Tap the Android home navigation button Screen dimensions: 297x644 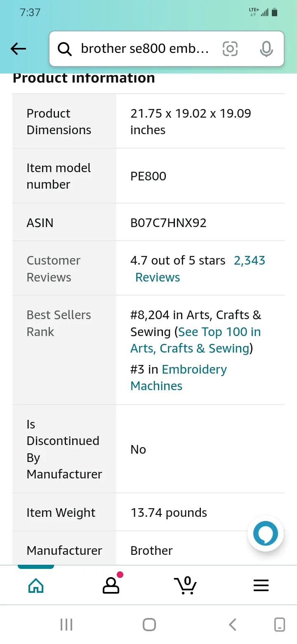(149, 625)
